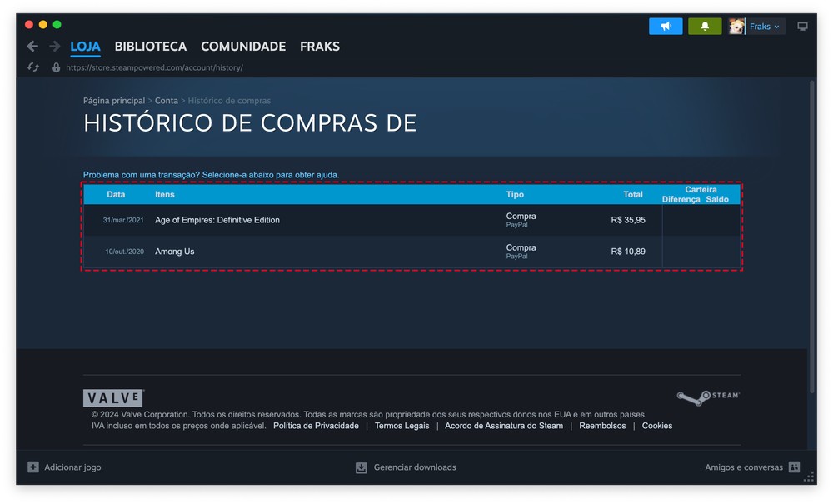Reload the page with refresh icon

[33, 67]
